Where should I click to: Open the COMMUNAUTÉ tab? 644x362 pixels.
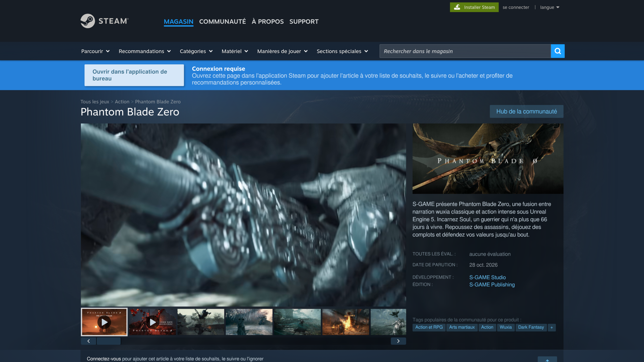click(223, 22)
